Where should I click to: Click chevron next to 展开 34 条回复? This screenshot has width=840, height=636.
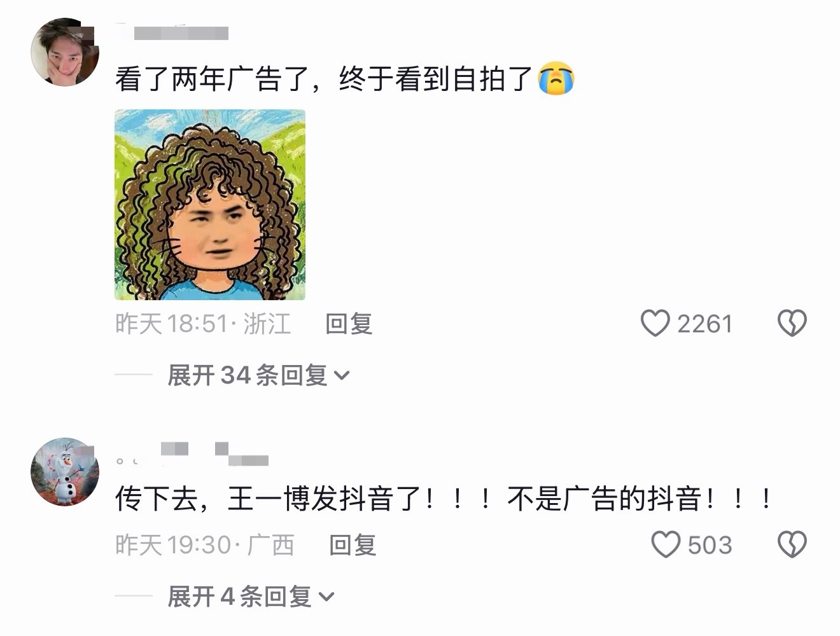(x=342, y=376)
